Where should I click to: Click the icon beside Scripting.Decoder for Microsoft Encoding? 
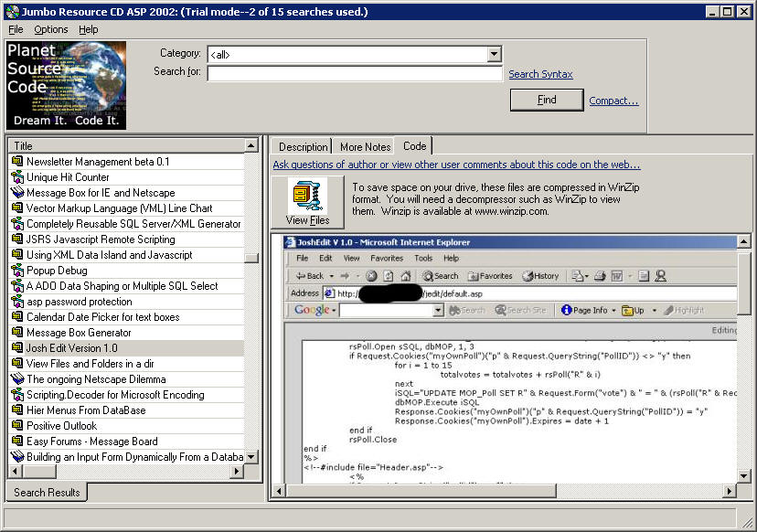[17, 394]
